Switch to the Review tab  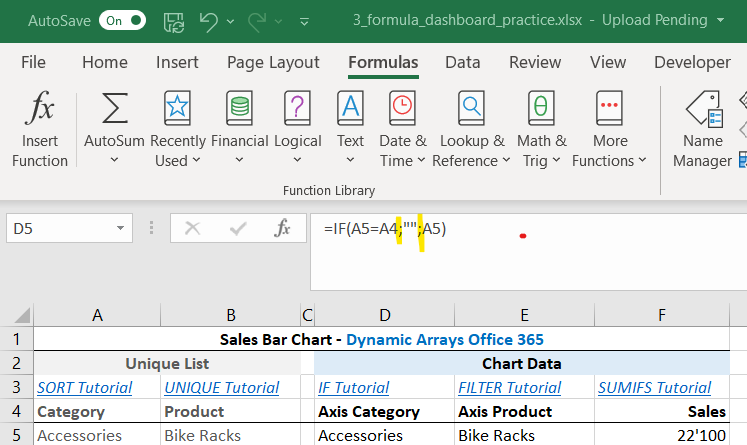pyautogui.click(x=535, y=62)
